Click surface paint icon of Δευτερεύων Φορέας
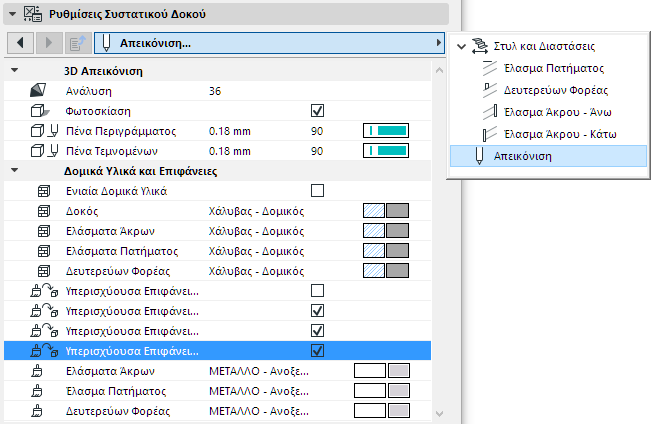Image resolution: width=655 pixels, height=424 pixels. tap(37, 411)
